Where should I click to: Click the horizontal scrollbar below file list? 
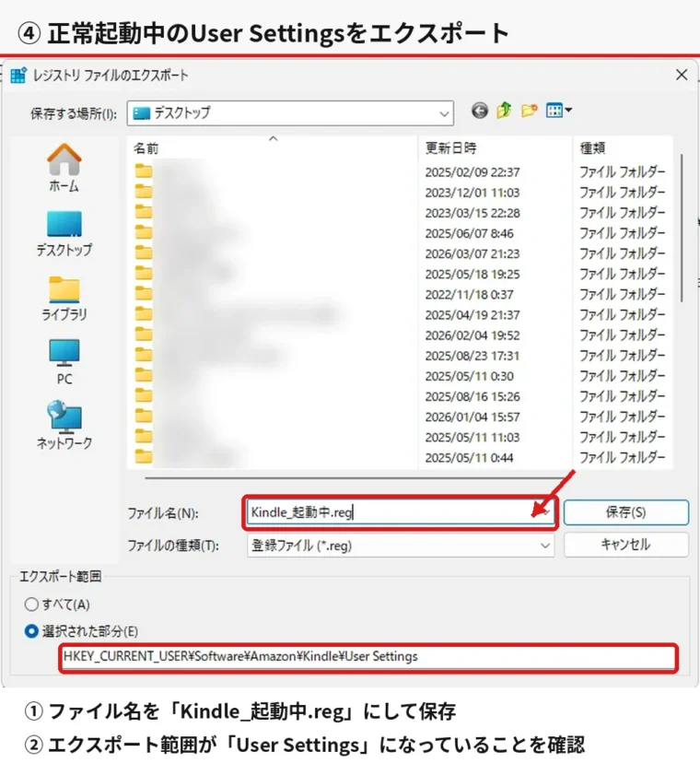[353, 478]
